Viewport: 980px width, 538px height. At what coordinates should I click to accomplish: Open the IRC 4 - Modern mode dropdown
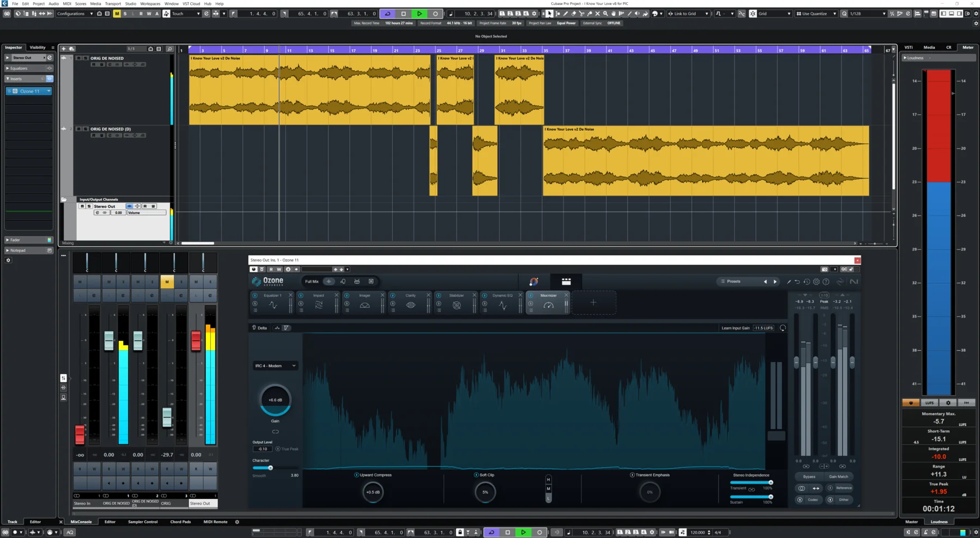[x=275, y=365]
